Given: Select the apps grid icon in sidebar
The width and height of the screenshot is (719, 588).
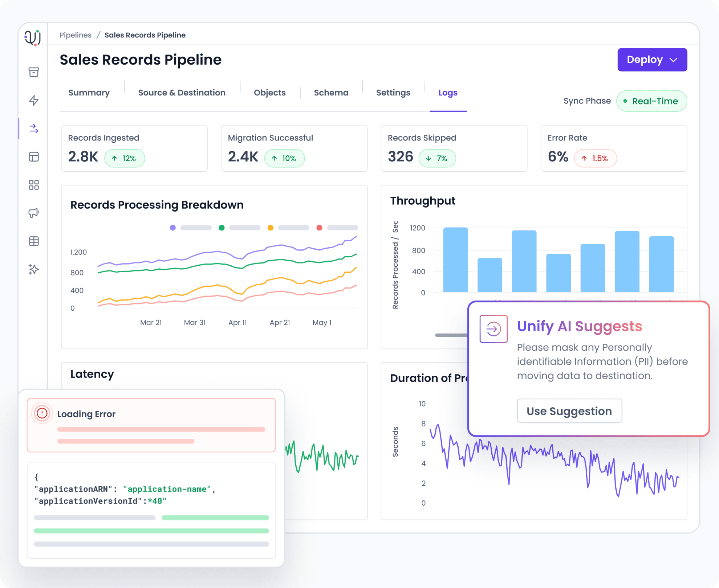Looking at the screenshot, I should pos(33,185).
